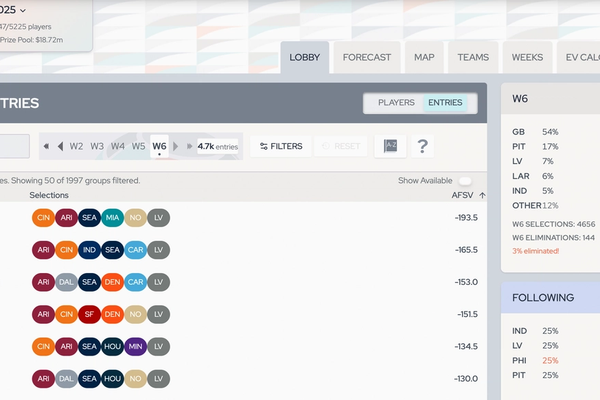Jump to first week arrow
This screenshot has height=400, width=600.
pyautogui.click(x=46, y=146)
